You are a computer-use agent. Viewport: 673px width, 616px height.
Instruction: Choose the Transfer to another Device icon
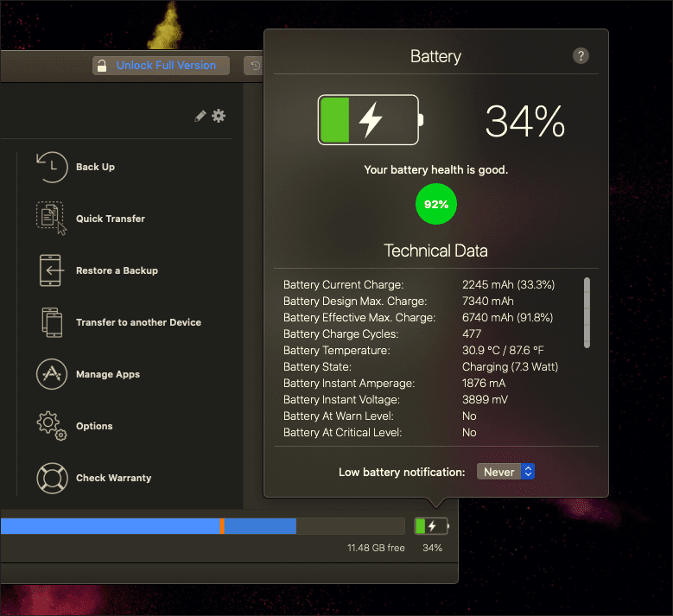52,322
